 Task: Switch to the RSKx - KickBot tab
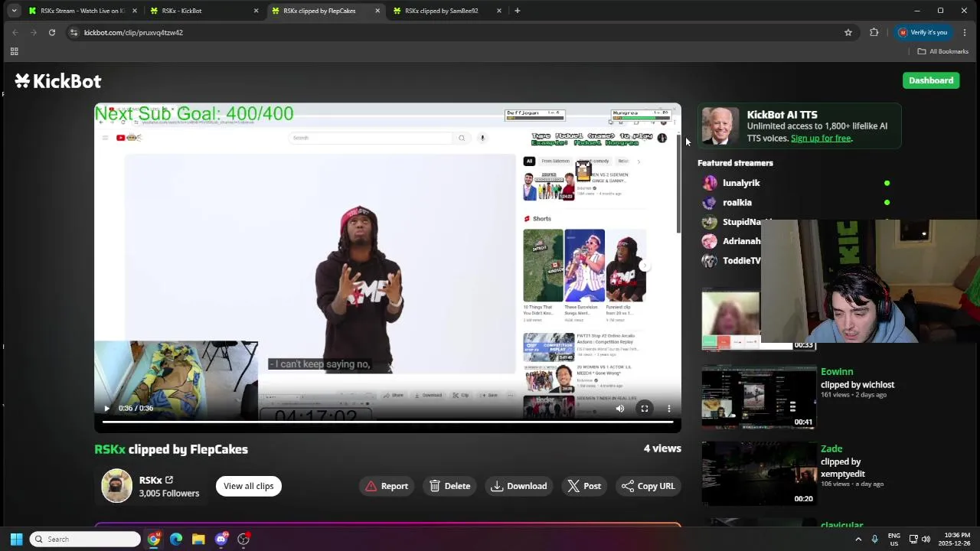[x=203, y=11]
